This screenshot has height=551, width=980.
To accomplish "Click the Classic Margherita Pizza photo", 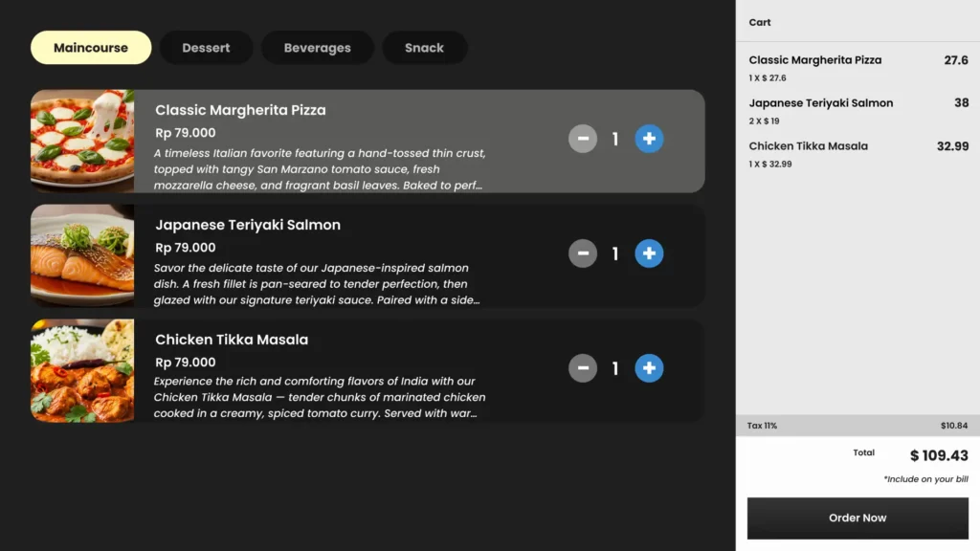I will point(82,141).
